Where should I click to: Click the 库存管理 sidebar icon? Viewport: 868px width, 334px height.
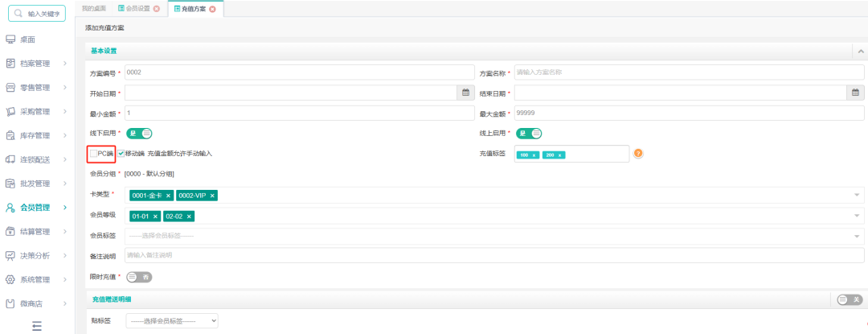point(10,136)
